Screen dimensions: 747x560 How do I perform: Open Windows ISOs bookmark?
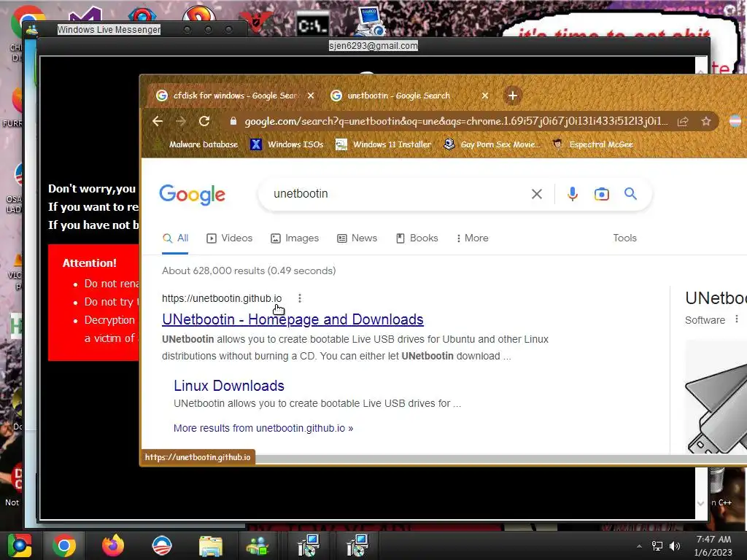pyautogui.click(x=287, y=144)
